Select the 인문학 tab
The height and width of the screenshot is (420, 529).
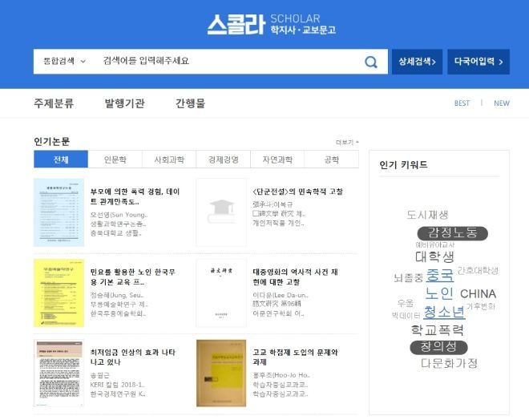coord(115,160)
